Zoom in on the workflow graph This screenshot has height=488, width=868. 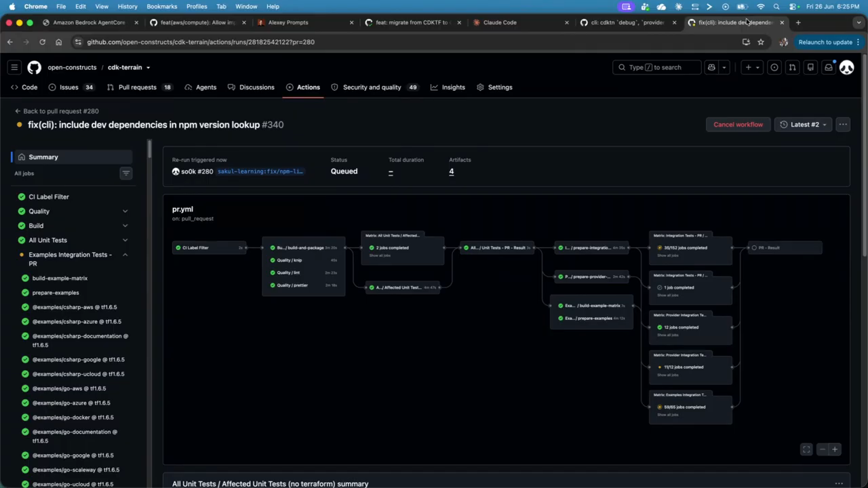tap(835, 449)
